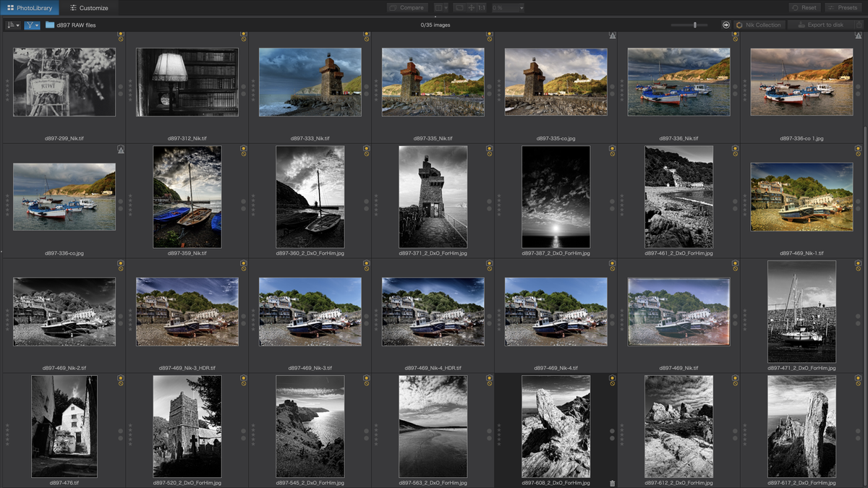
Task: Click the filename 'd897-469_Nik-4.tif'
Action: click(x=556, y=368)
